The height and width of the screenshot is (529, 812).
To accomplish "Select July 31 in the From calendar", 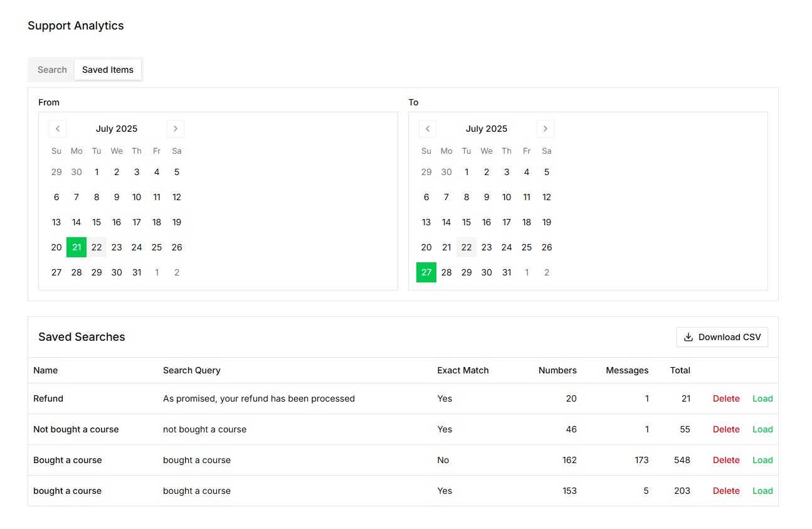I will (x=137, y=272).
